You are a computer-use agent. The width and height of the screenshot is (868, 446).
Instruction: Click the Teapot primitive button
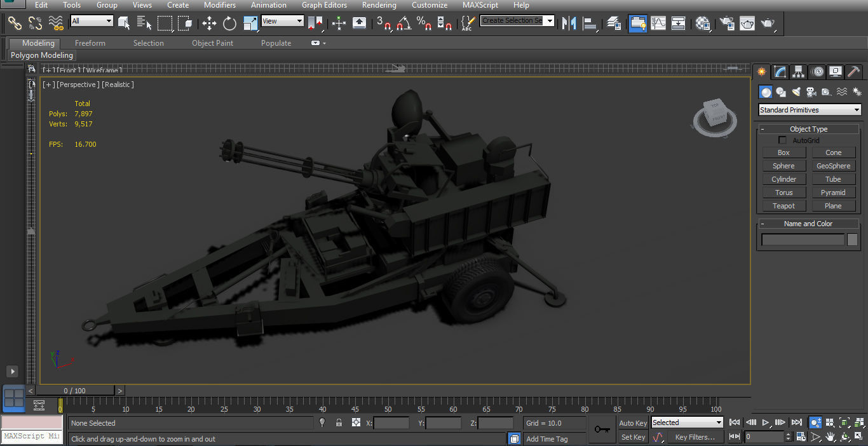pos(783,206)
